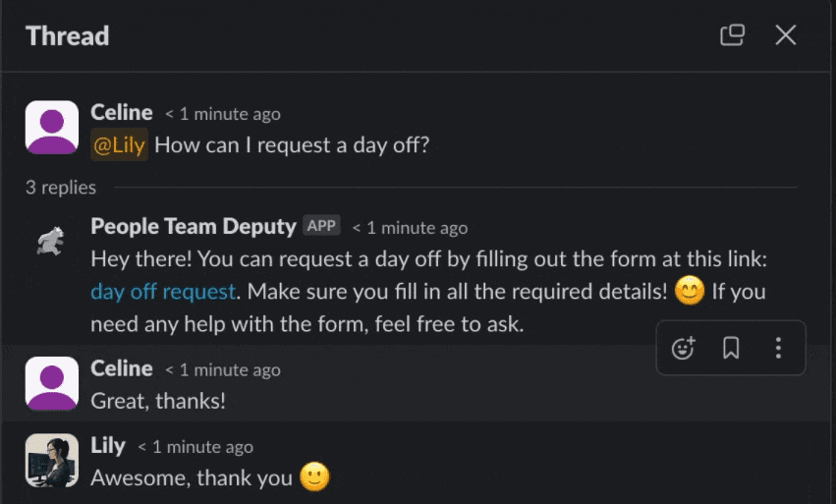Image resolution: width=836 pixels, height=504 pixels.
Task: Click Celine's name on the original question
Action: tap(122, 113)
